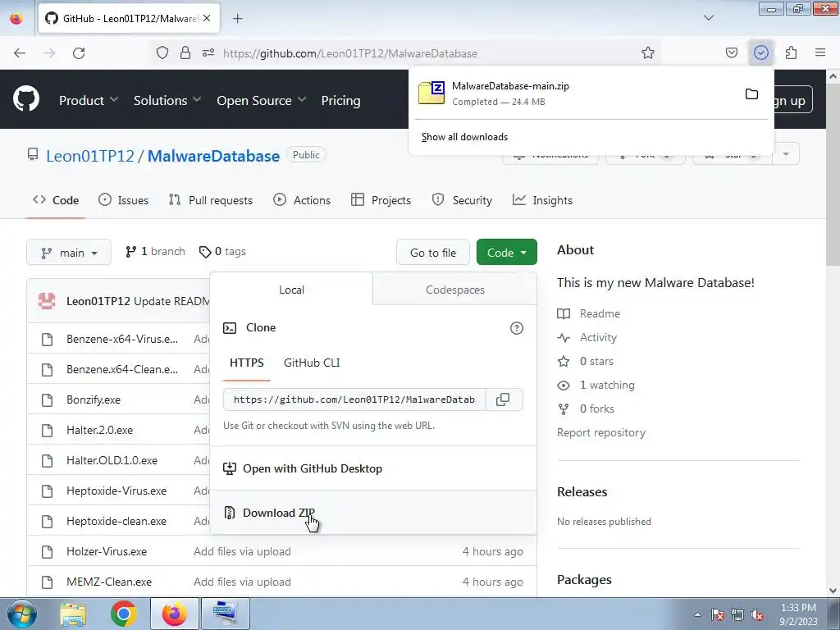Click Show all downloads
Image resolution: width=840 pixels, height=630 pixels.
pos(464,137)
